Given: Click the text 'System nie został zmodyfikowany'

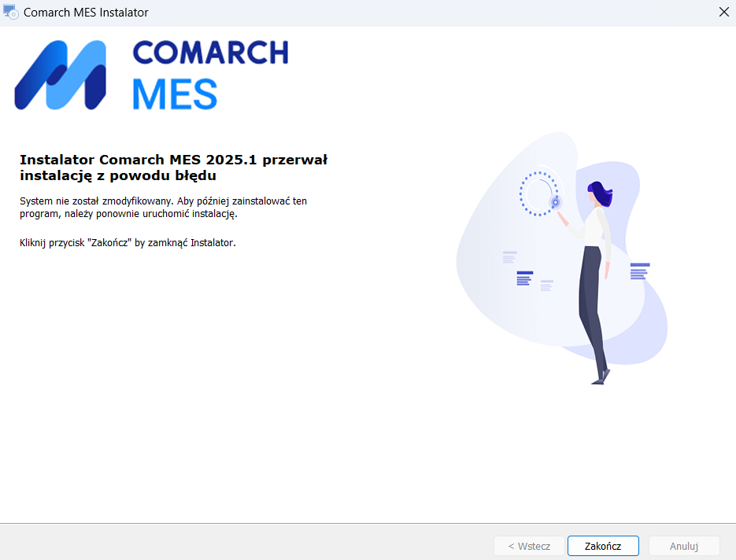Looking at the screenshot, I should [x=96, y=201].
